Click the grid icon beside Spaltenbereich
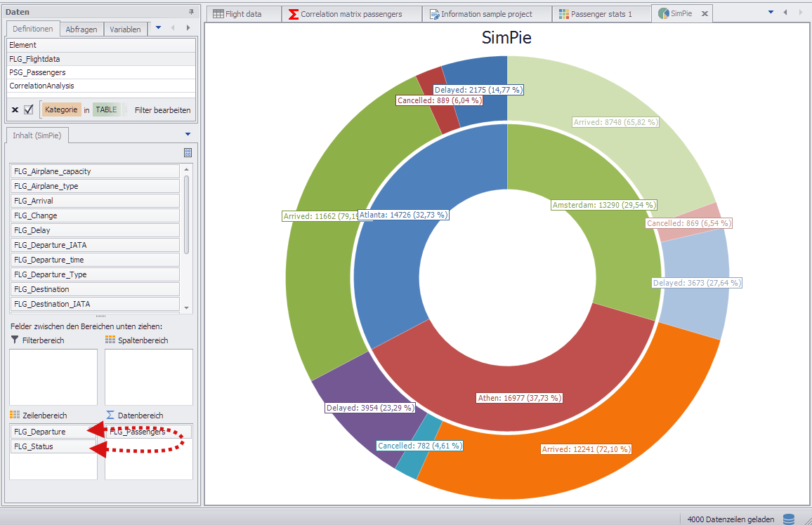The image size is (812, 525). (x=110, y=340)
